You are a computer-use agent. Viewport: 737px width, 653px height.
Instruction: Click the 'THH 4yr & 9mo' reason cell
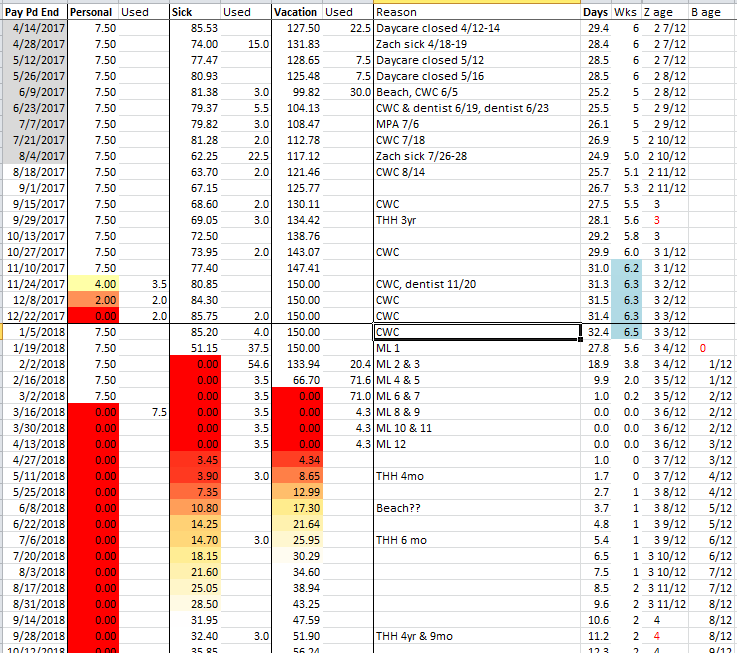point(477,636)
